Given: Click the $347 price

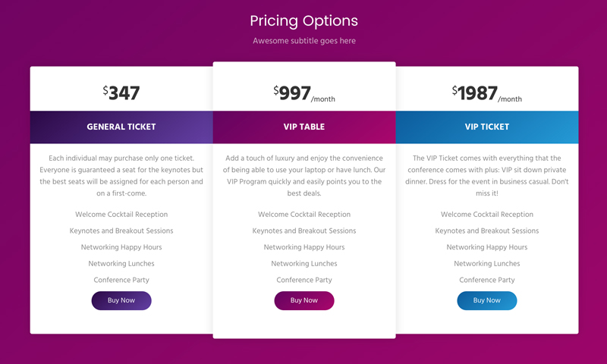Looking at the screenshot, I should tap(121, 93).
